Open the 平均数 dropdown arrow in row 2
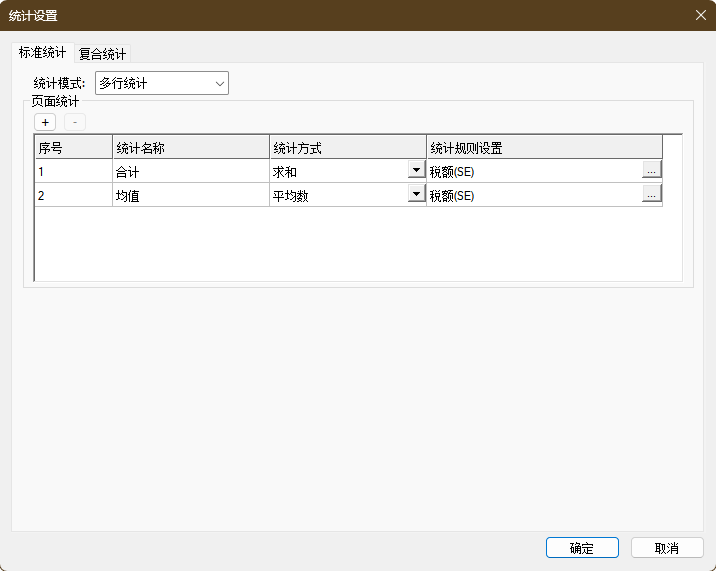The height and width of the screenshot is (571, 716). (416, 195)
